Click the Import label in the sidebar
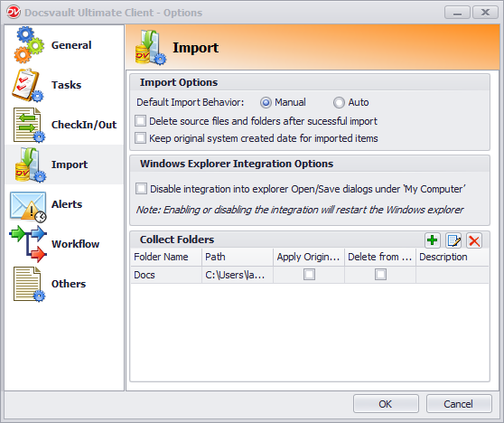 click(x=70, y=164)
